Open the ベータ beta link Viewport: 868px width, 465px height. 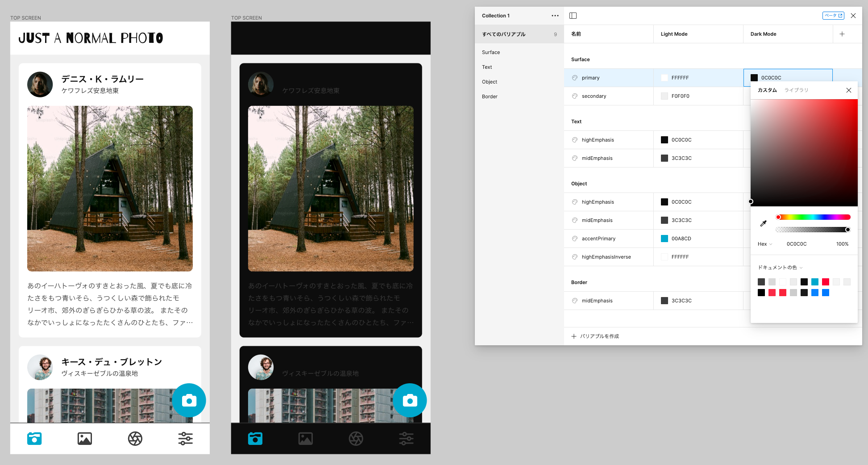coord(833,16)
